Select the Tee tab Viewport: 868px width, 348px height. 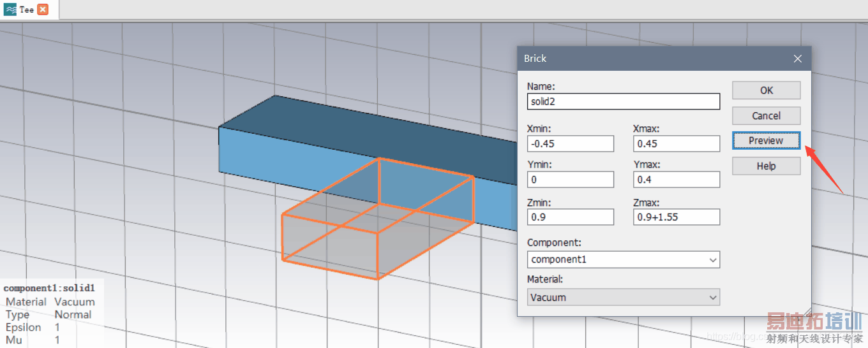pos(26,10)
